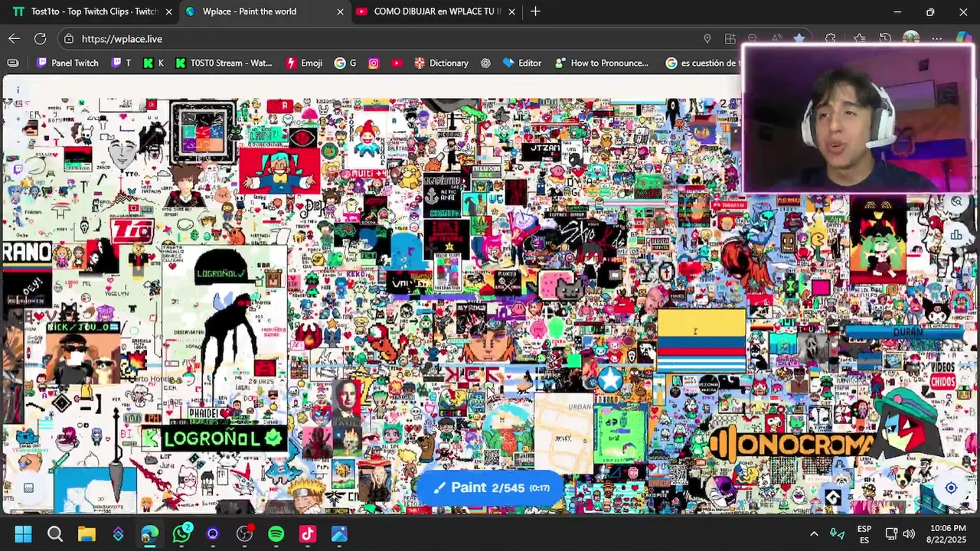Toggle the favorite star for this page
980x551 pixels.
(799, 38)
